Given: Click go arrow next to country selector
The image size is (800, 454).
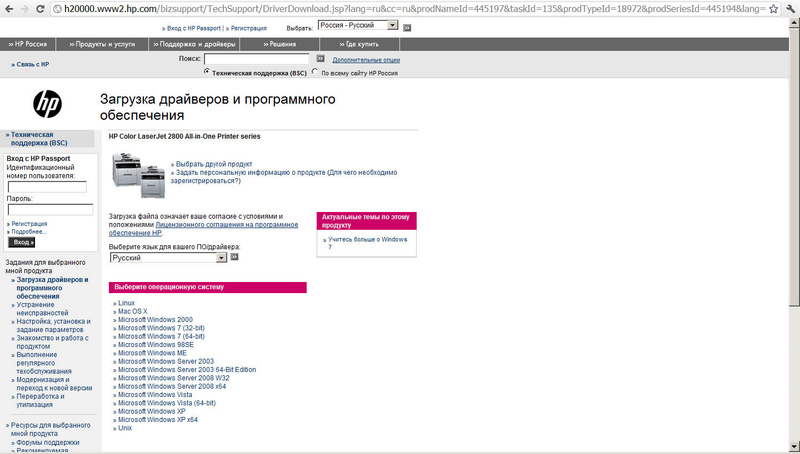Looking at the screenshot, I should pyautogui.click(x=407, y=27).
